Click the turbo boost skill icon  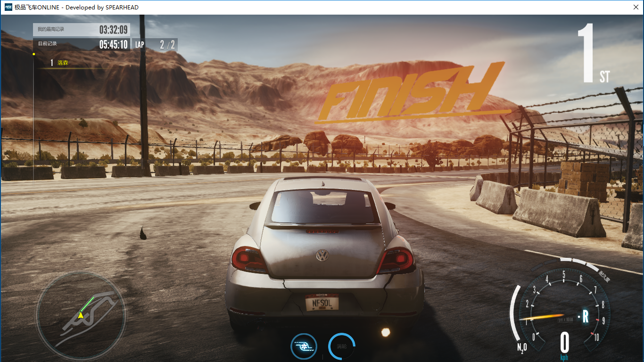click(x=304, y=346)
